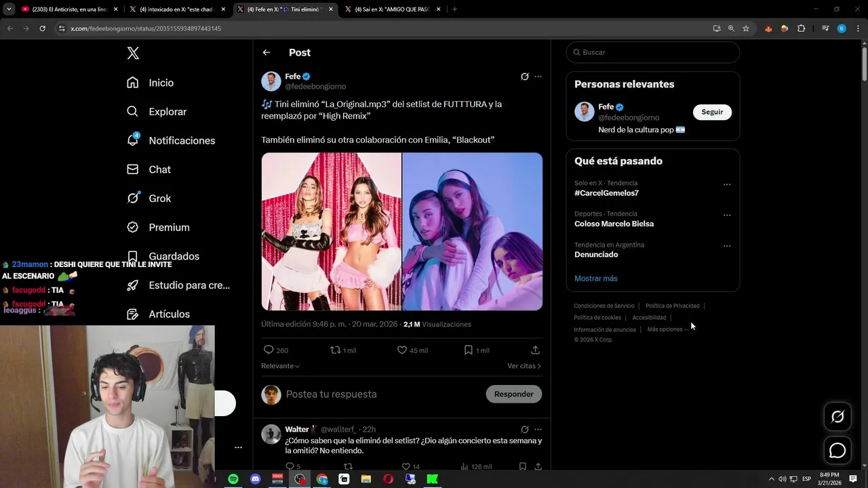
Task: Click the X logo in the sidebar
Action: (x=133, y=53)
